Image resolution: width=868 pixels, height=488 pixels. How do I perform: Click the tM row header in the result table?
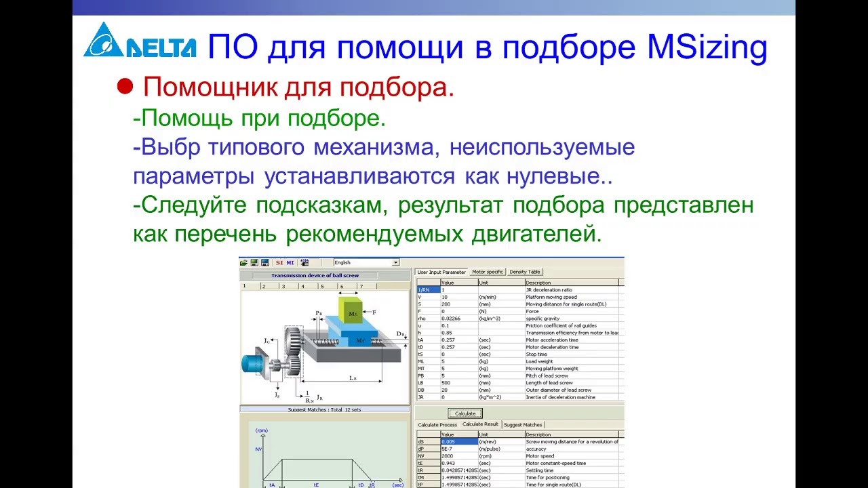428,477
